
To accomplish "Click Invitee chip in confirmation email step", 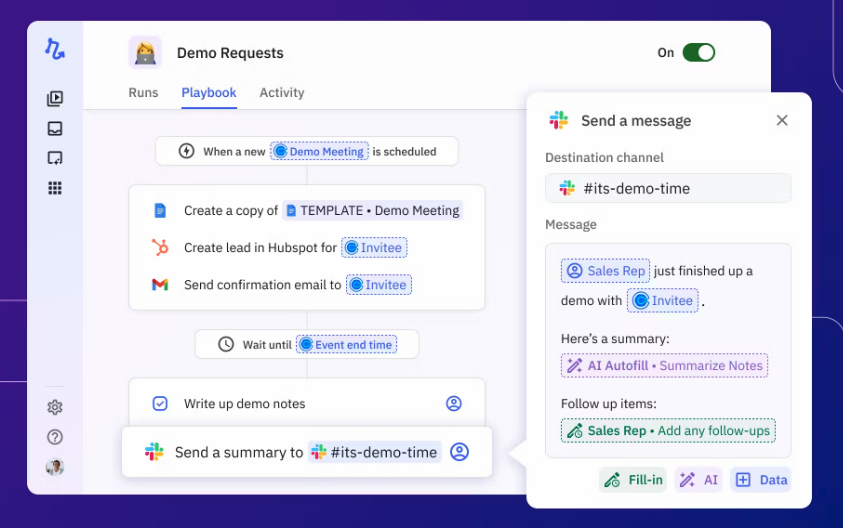I will pos(379,284).
